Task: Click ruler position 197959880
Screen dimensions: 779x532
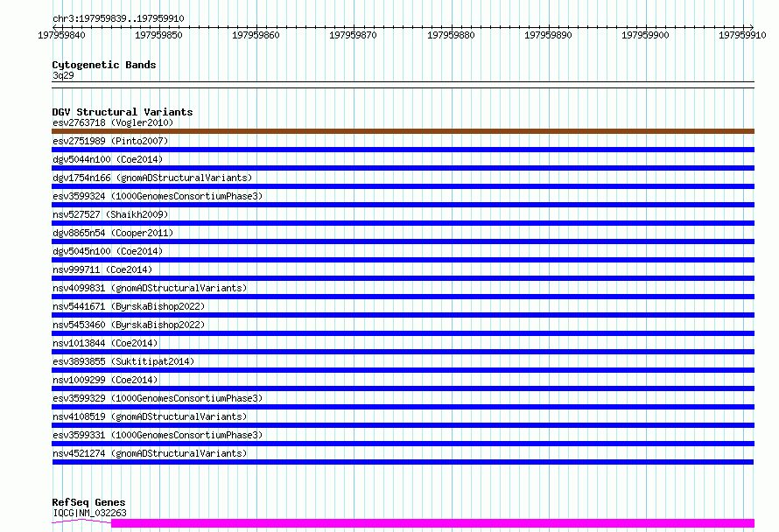Action: point(451,35)
